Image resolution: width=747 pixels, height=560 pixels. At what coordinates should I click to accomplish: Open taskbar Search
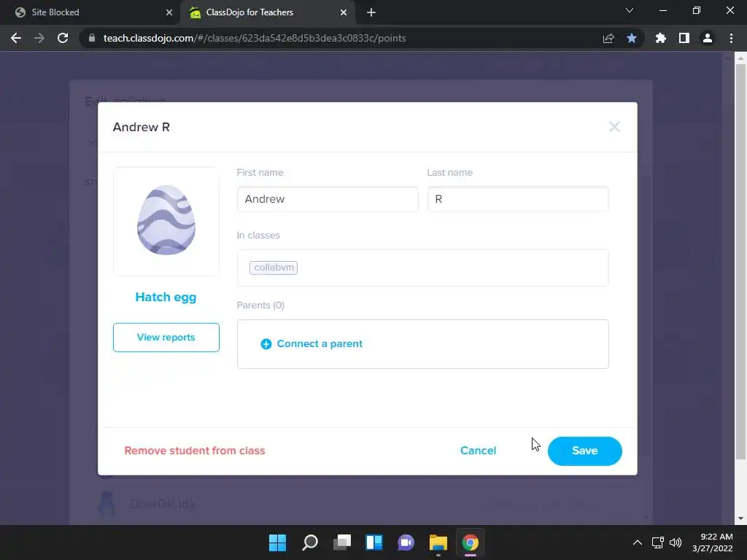(x=309, y=542)
